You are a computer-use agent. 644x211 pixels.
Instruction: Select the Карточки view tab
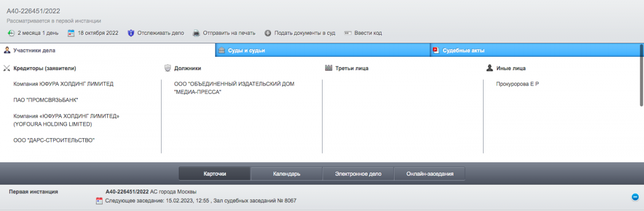coord(215,174)
